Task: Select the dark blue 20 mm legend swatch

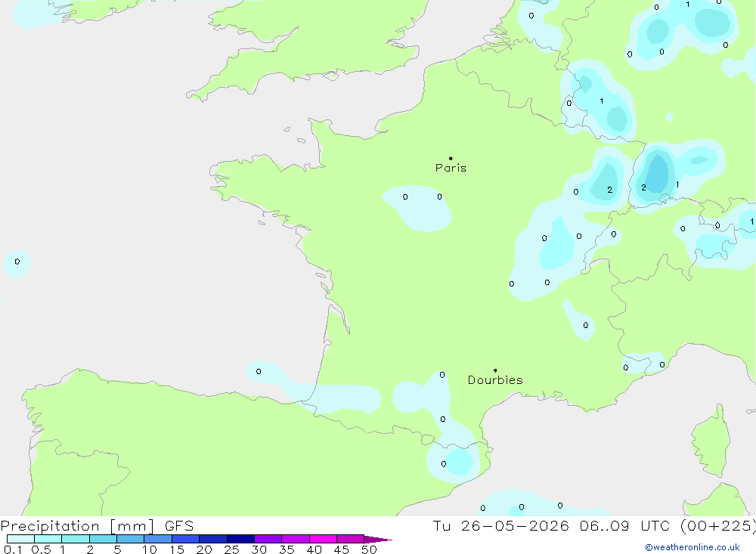Action: click(212, 539)
